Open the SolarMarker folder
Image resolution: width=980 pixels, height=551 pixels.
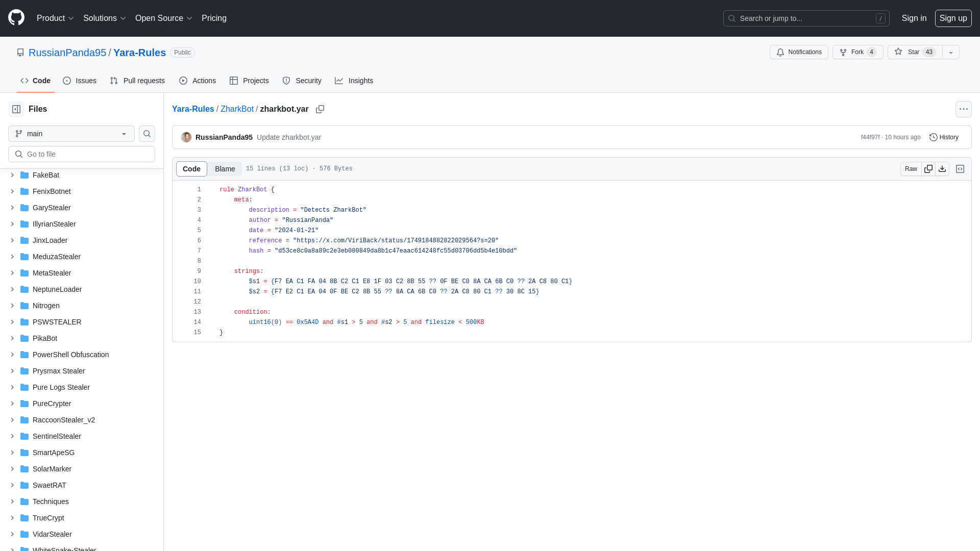click(x=52, y=469)
